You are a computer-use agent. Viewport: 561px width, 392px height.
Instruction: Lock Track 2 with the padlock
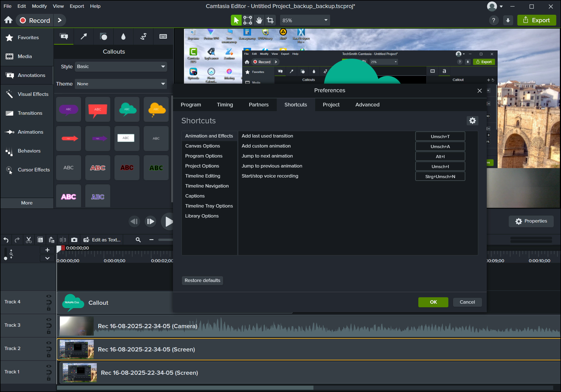[x=49, y=355]
